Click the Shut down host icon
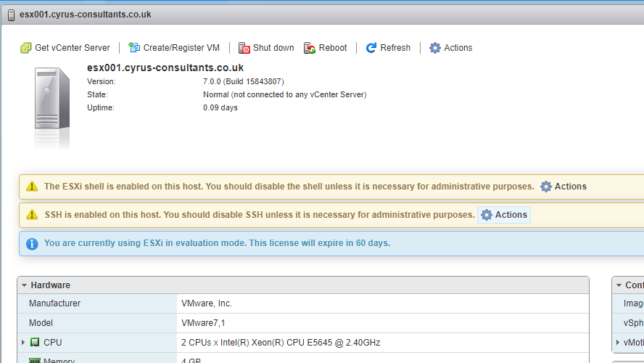644x363 pixels. tap(244, 48)
